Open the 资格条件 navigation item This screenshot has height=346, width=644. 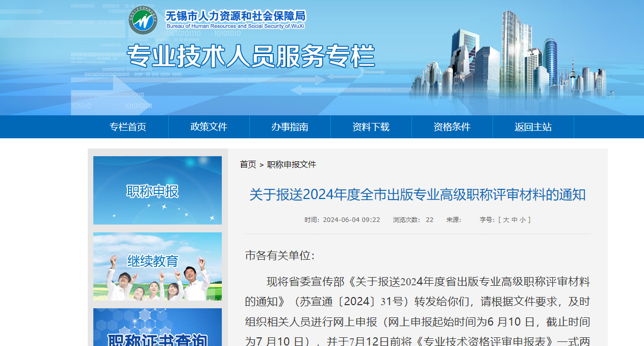tap(452, 127)
